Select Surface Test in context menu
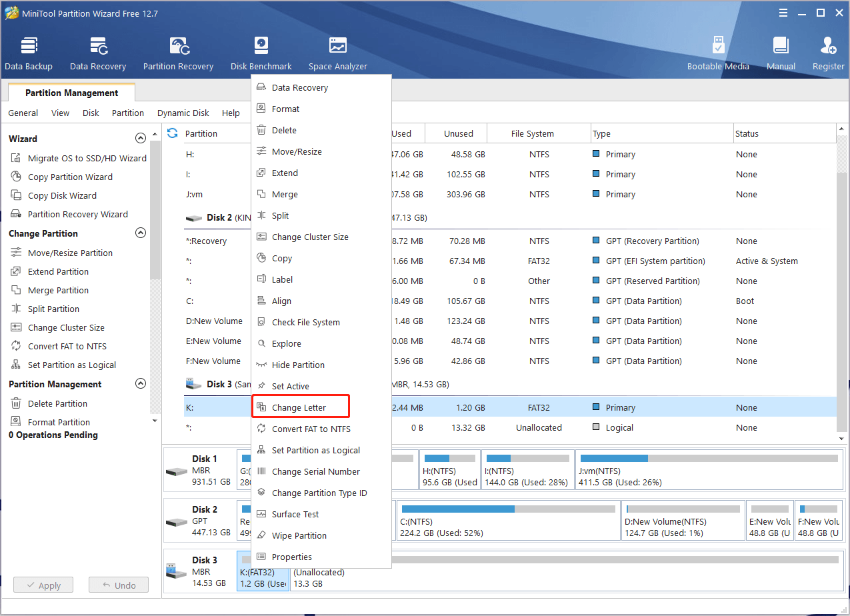850x616 pixels. [x=321, y=515]
